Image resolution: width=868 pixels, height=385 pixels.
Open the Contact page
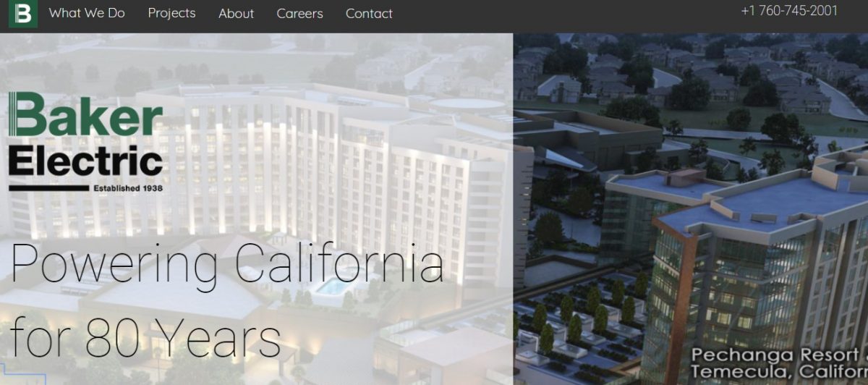coord(369,13)
